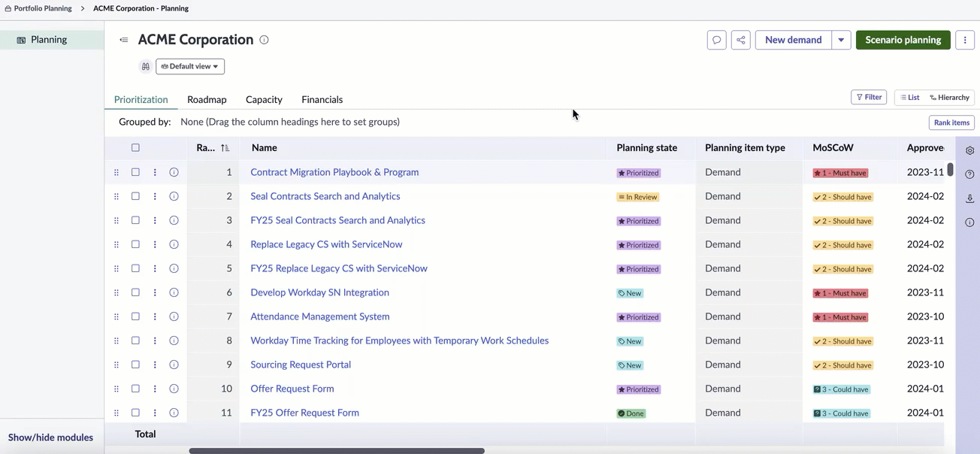Open the Prioritization tab
The width and height of the screenshot is (980, 454).
pos(141,99)
